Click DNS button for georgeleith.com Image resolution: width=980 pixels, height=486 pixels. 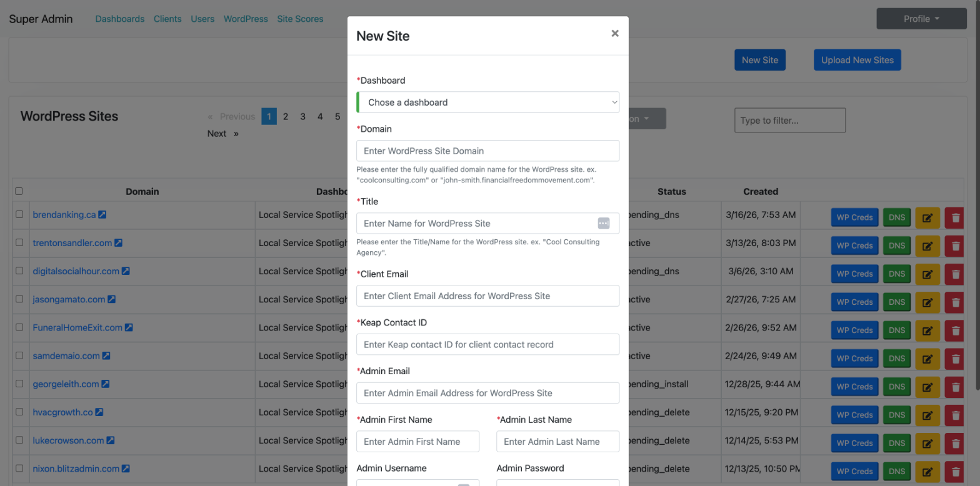(897, 387)
